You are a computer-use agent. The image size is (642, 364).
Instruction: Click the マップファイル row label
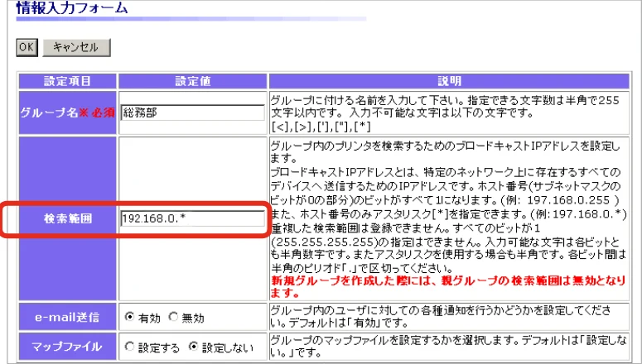point(68,347)
